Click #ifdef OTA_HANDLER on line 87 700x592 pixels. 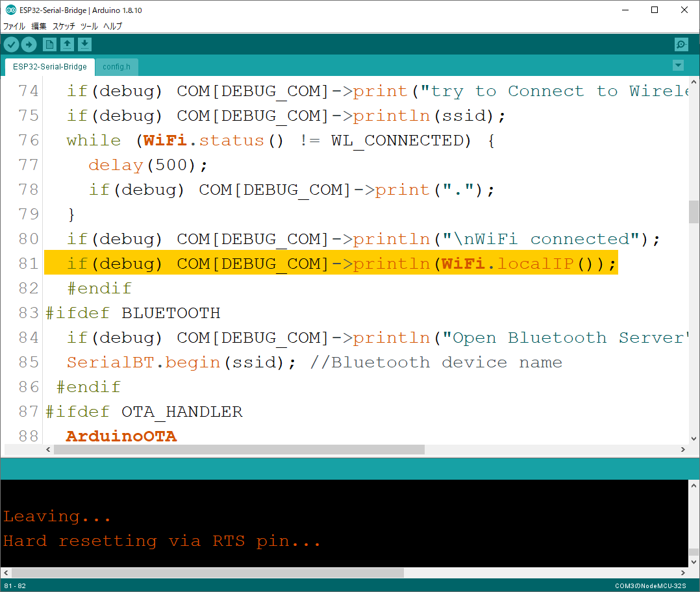[x=144, y=412]
